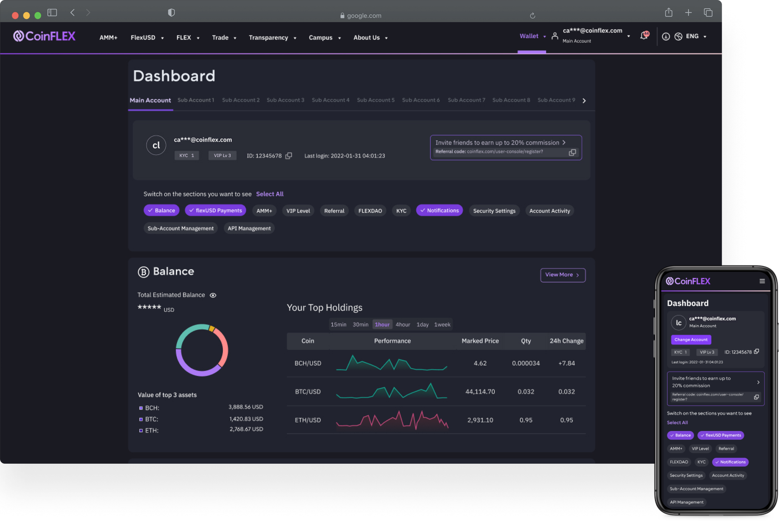Reload the page in browser
Image resolution: width=783 pixels, height=532 pixels.
tap(532, 15)
